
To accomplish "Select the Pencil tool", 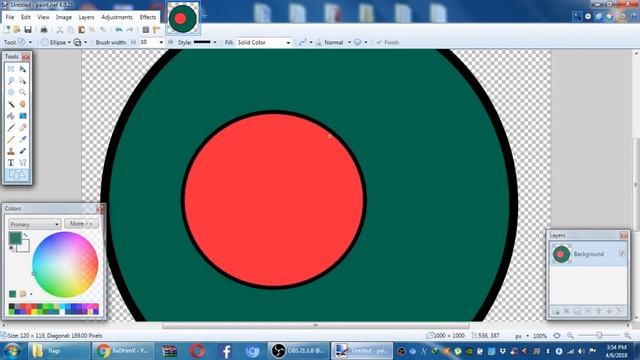I will [x=11, y=140].
